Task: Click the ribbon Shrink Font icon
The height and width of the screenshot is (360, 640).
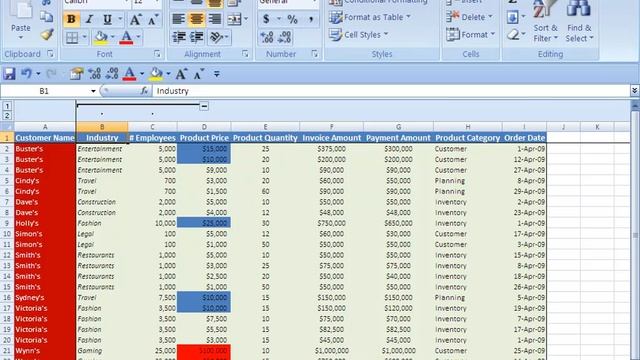Action: tap(152, 19)
